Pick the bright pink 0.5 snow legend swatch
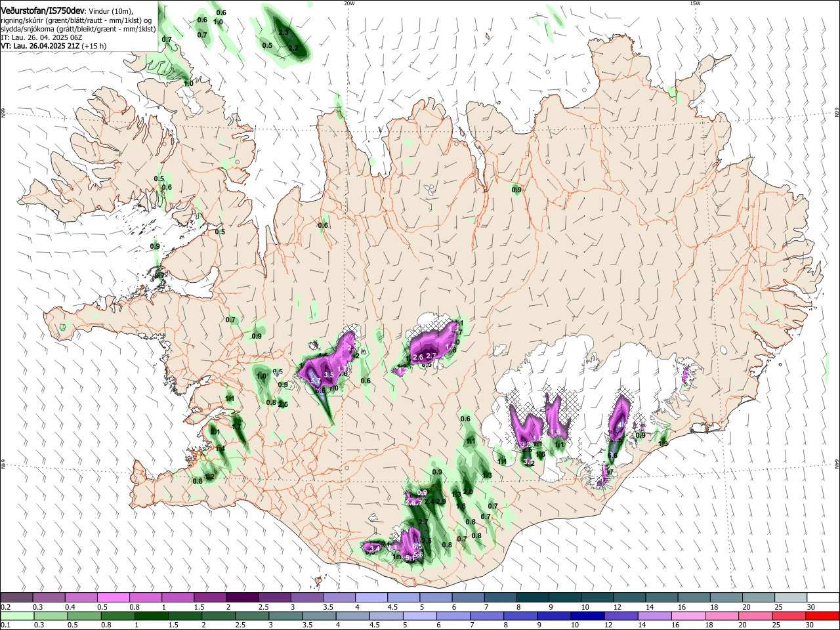 click(x=113, y=597)
